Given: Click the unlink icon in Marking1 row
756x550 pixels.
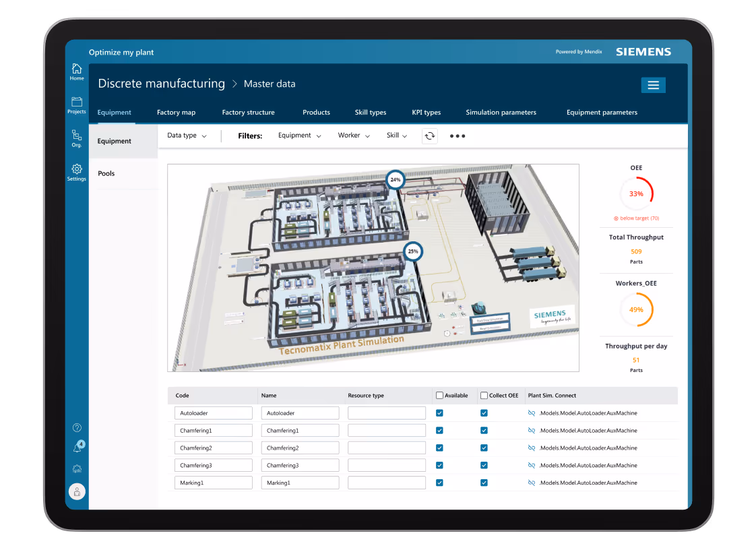Looking at the screenshot, I should click(532, 483).
